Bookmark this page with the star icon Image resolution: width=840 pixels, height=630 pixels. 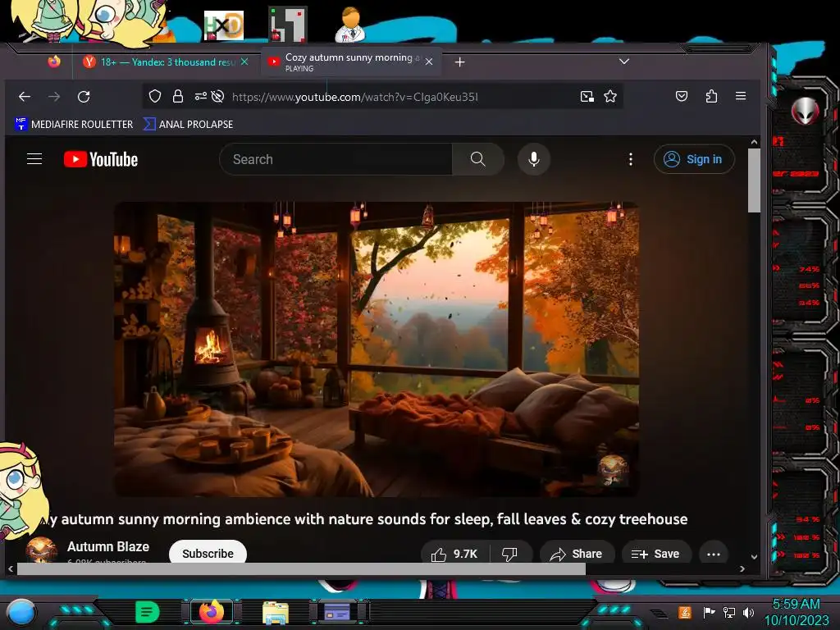point(610,97)
